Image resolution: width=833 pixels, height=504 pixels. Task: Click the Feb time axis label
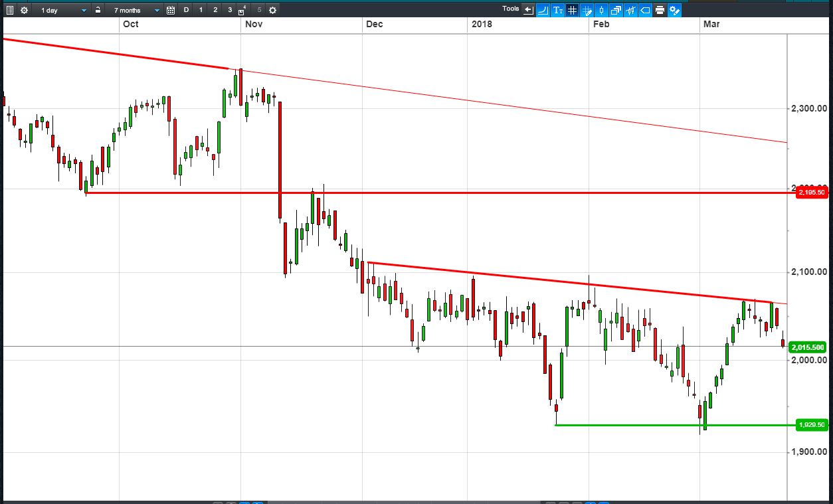point(601,25)
